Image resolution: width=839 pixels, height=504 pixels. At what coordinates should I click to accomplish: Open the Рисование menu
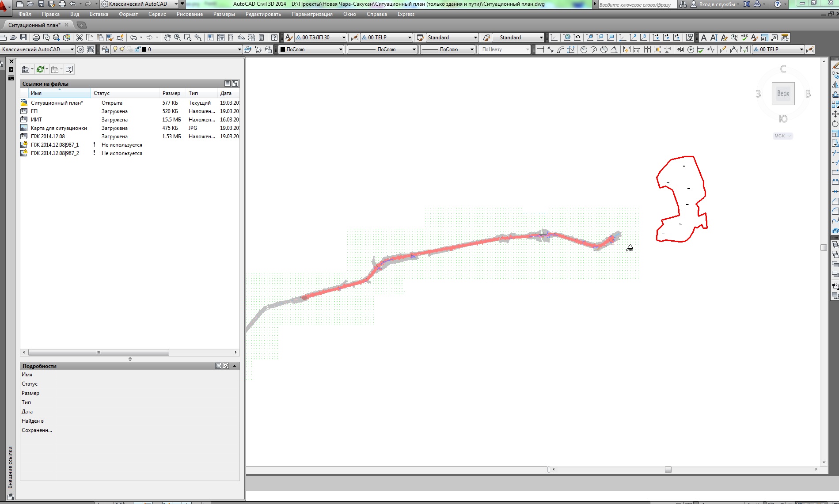[190, 14]
